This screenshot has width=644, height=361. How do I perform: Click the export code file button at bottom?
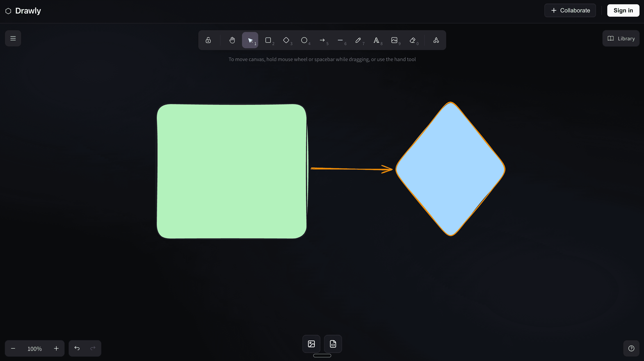333,344
